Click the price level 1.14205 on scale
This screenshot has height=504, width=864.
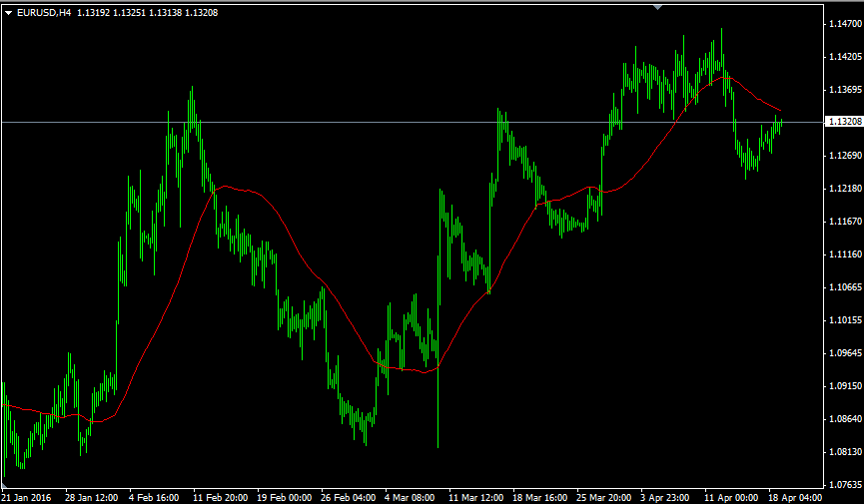point(845,57)
